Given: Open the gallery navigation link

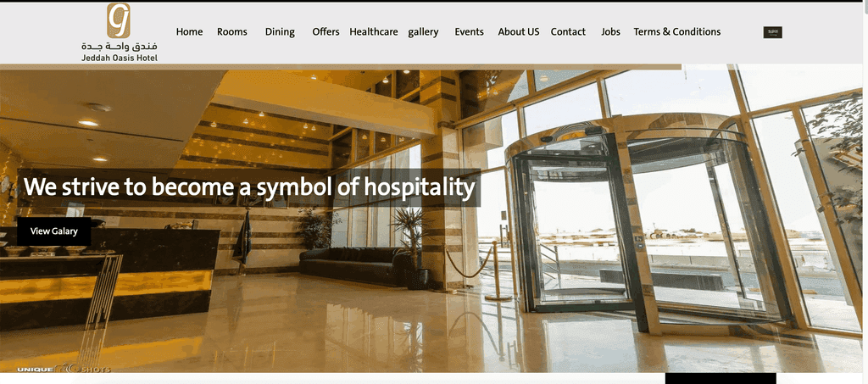Looking at the screenshot, I should coord(423,32).
